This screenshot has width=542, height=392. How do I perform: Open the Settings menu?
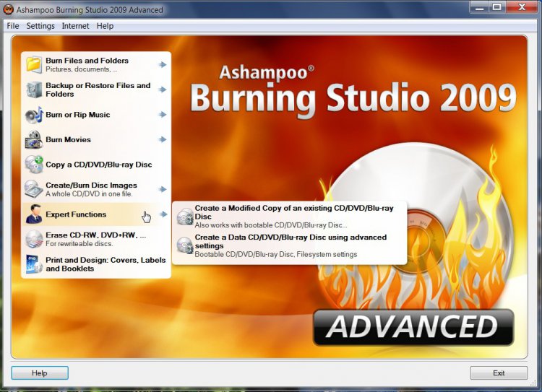tap(40, 26)
